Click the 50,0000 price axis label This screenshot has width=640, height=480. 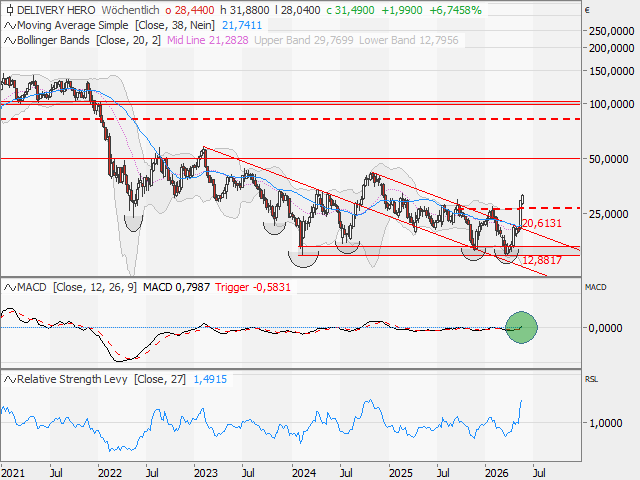tap(609, 159)
